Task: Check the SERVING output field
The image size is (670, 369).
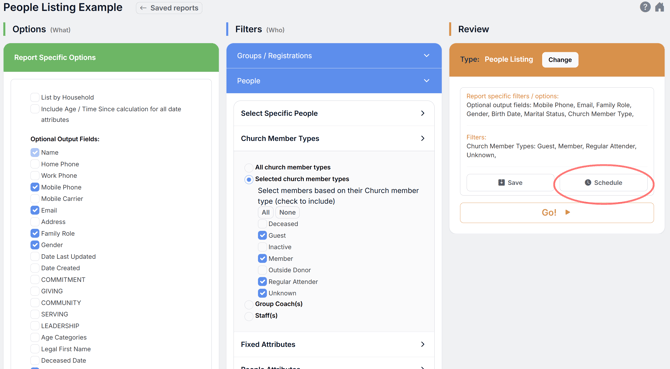Action: pos(35,314)
